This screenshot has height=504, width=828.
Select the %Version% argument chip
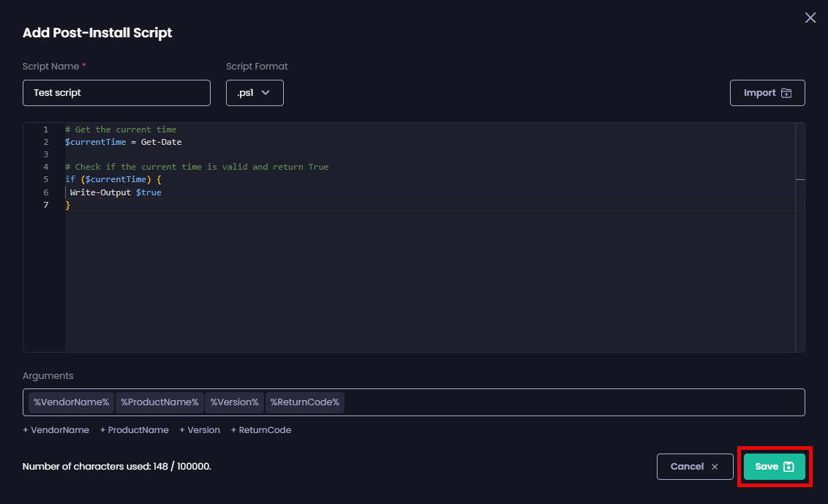coord(233,402)
